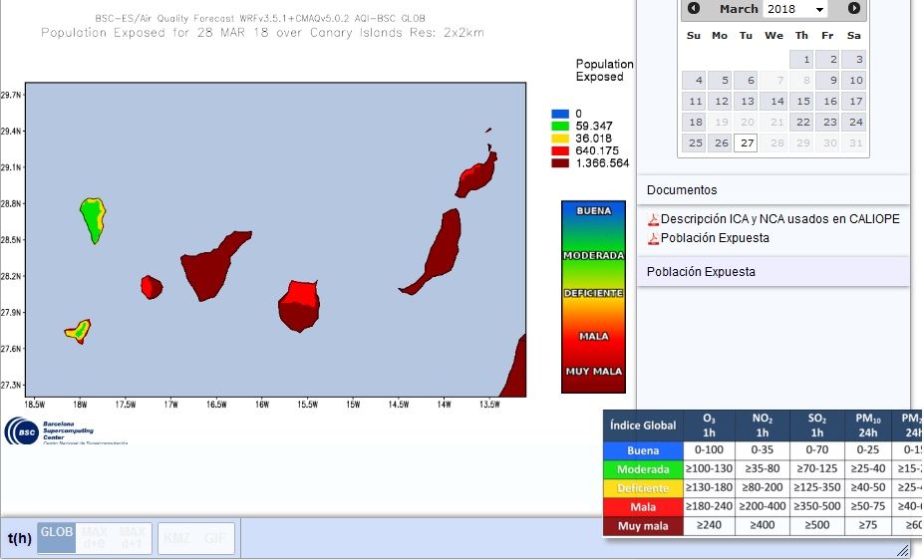The width and height of the screenshot is (924, 560).
Task: Select March 4 in calendar
Action: pyautogui.click(x=694, y=80)
